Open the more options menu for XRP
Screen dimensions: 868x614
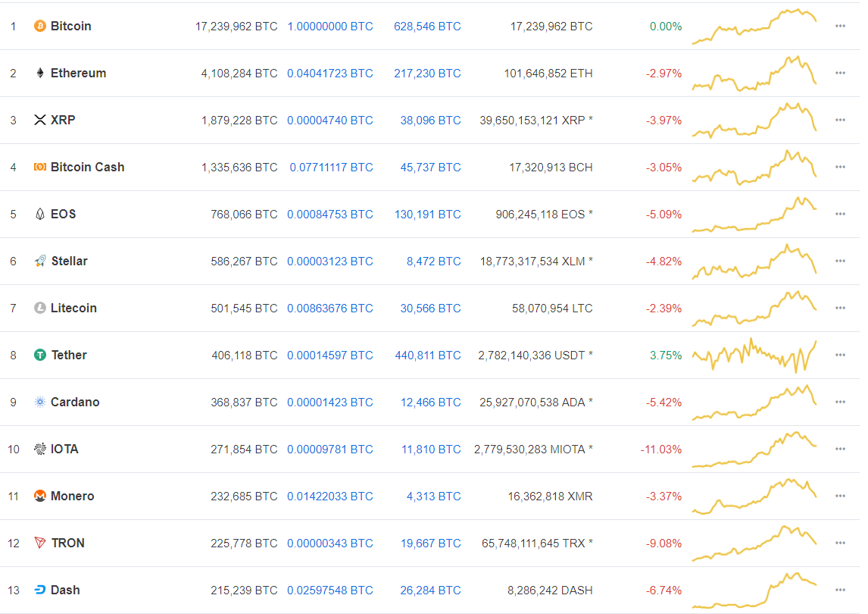[x=840, y=121]
